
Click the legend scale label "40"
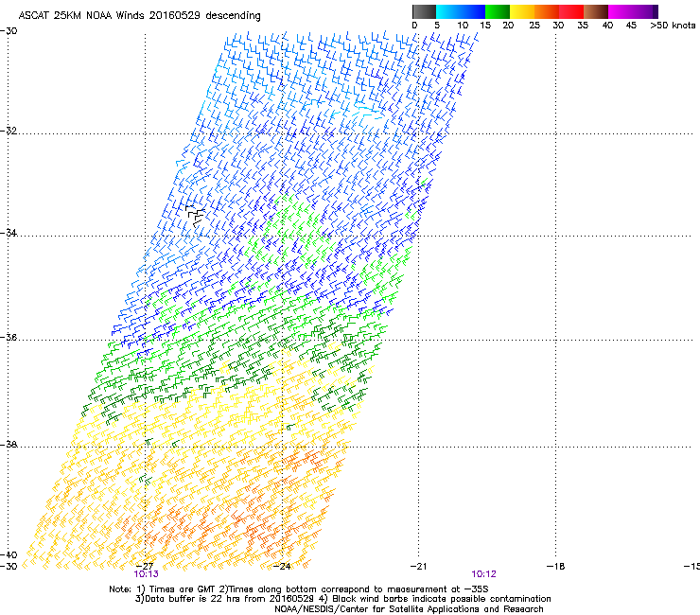click(x=607, y=26)
